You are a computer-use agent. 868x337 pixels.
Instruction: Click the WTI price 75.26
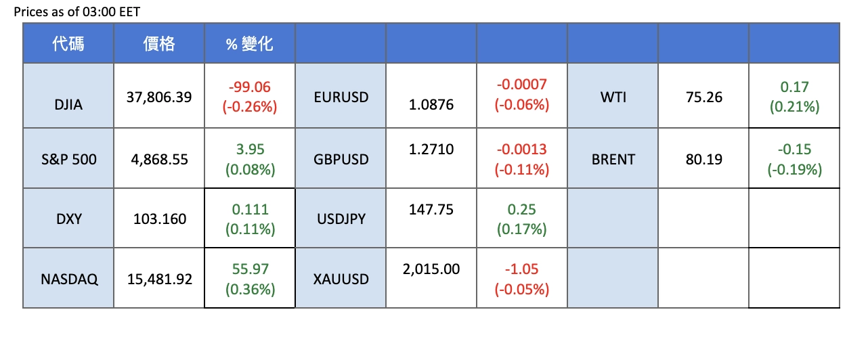703,97
